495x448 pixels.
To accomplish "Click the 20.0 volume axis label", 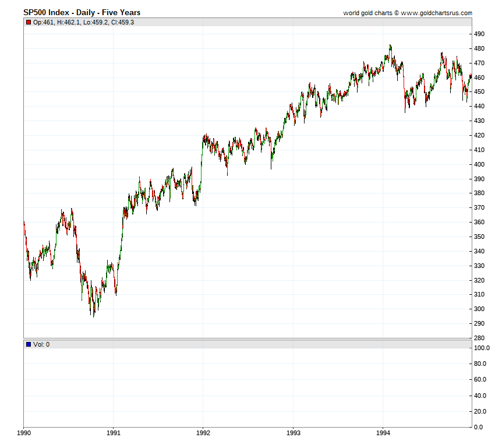I will (x=480, y=412).
